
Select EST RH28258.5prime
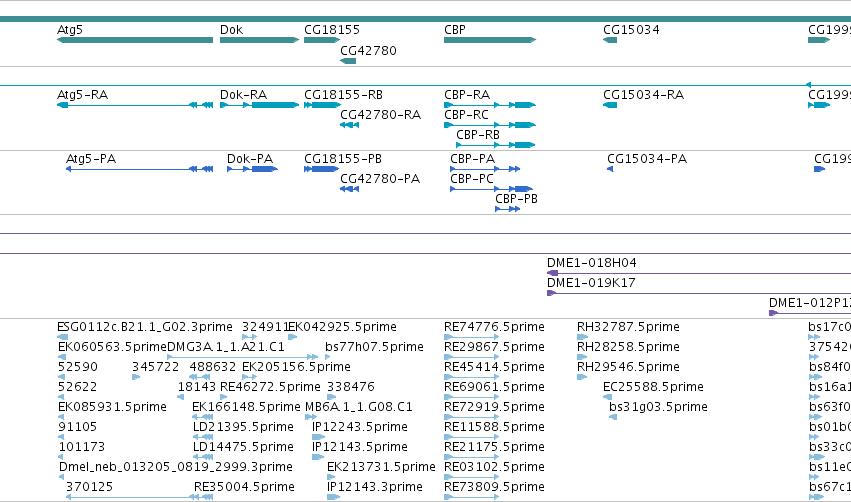(x=582, y=357)
